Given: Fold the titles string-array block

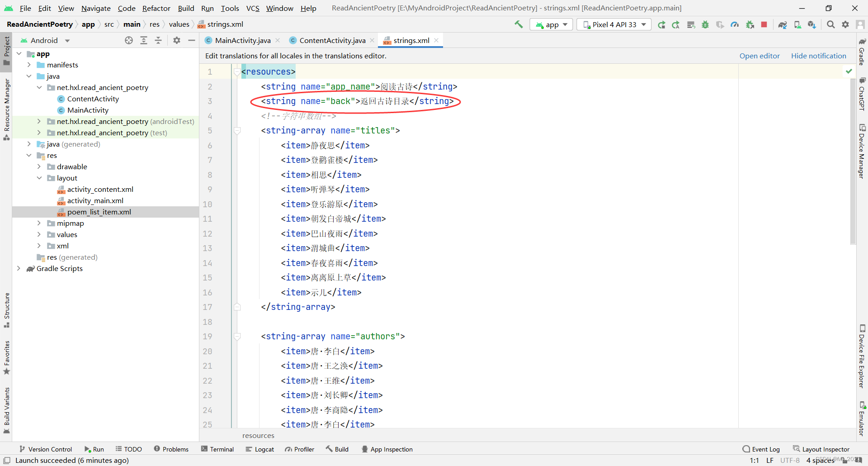Looking at the screenshot, I should (237, 131).
